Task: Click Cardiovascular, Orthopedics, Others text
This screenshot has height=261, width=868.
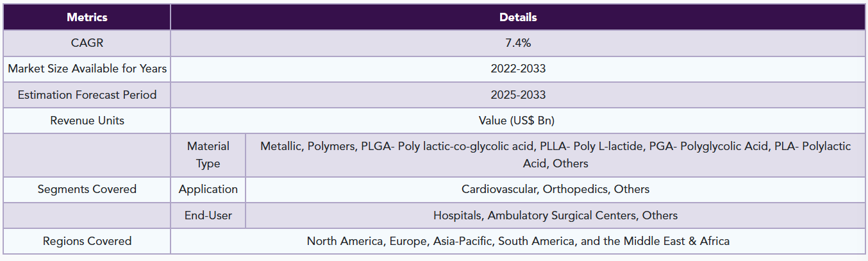Action: (x=555, y=189)
